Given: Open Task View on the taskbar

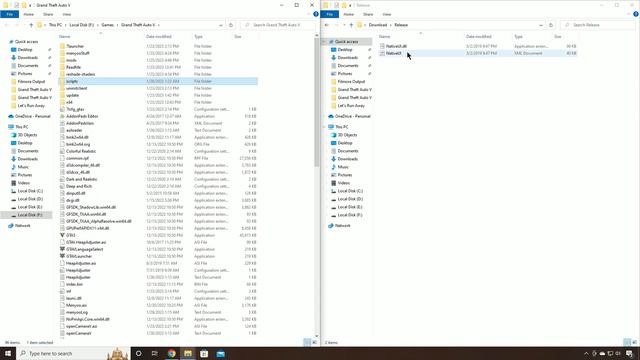Looking at the screenshot, I should pos(155,353).
